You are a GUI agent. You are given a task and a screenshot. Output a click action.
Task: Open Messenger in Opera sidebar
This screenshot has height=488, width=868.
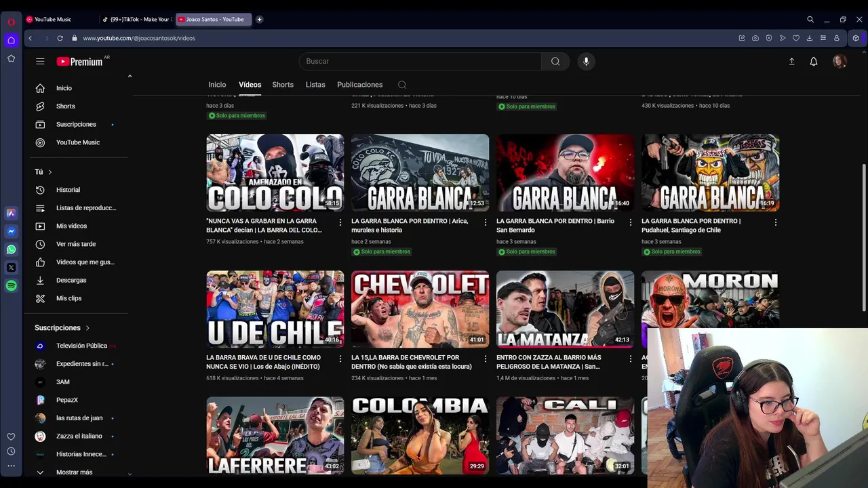(11, 231)
